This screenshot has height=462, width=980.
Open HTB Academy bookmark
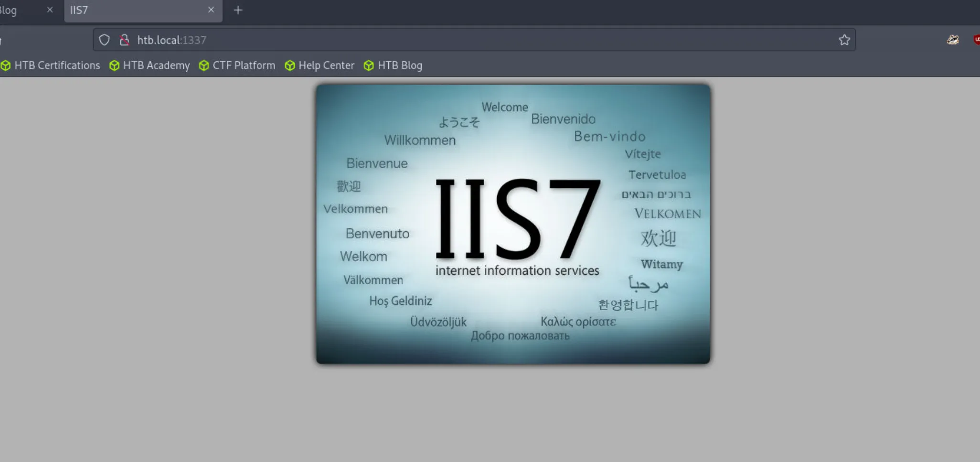click(149, 65)
